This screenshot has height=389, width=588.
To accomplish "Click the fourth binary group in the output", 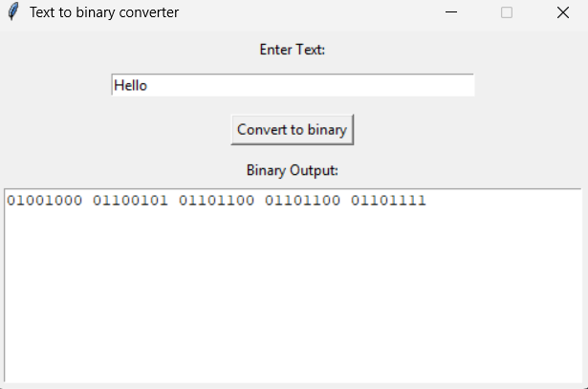I will coord(303,201).
